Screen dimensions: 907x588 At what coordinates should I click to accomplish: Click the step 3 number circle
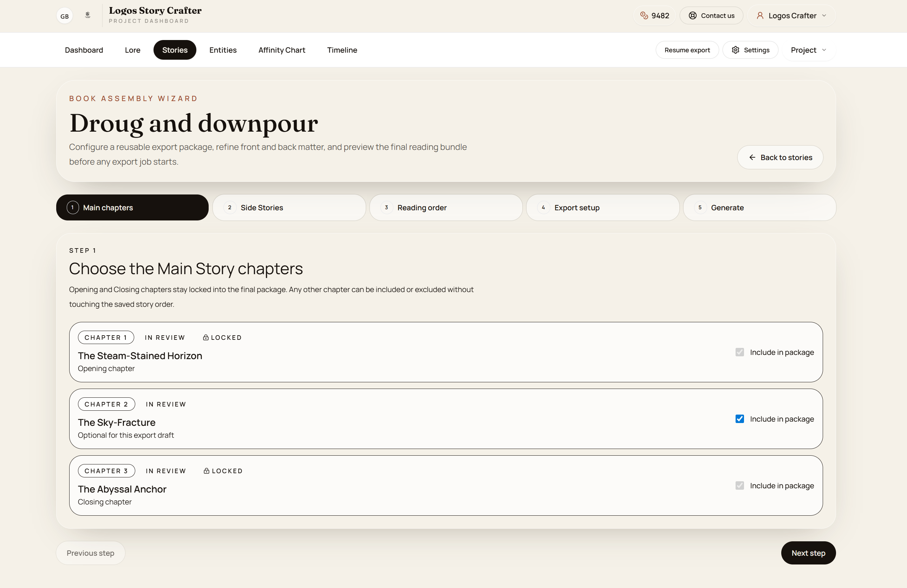(386, 207)
